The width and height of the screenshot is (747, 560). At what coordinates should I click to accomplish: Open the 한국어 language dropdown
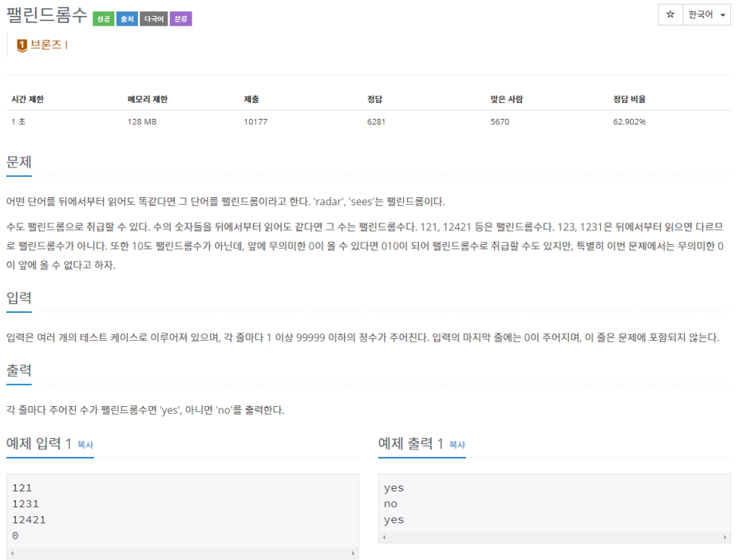pyautogui.click(x=706, y=15)
